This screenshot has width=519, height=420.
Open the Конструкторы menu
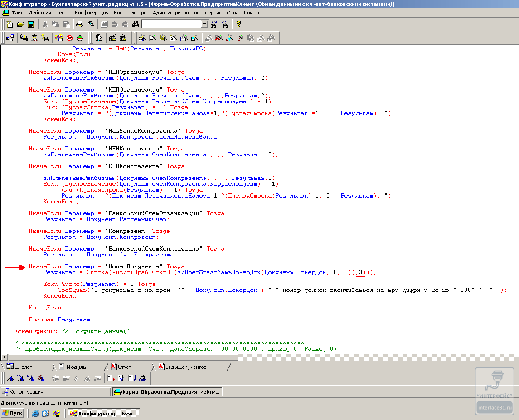(x=131, y=13)
